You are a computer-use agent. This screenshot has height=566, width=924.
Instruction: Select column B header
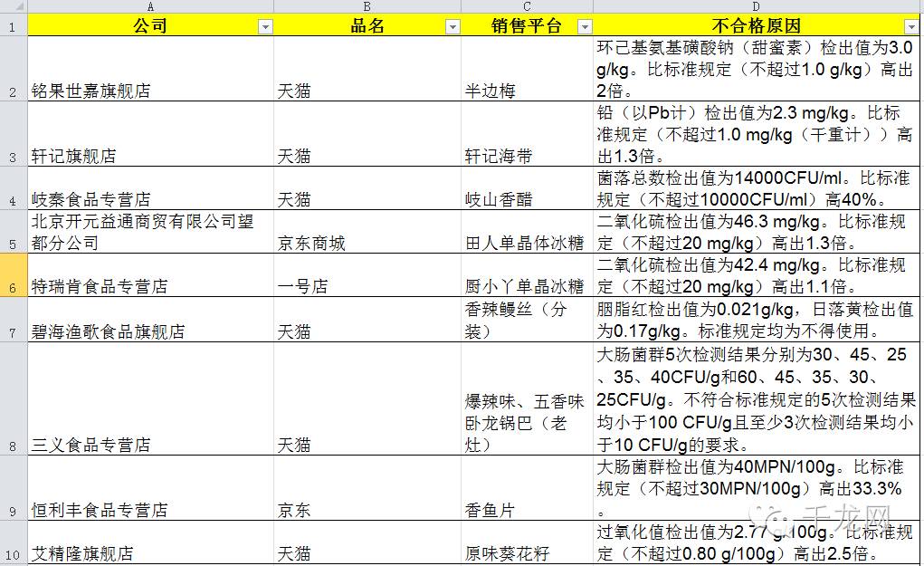click(367, 7)
